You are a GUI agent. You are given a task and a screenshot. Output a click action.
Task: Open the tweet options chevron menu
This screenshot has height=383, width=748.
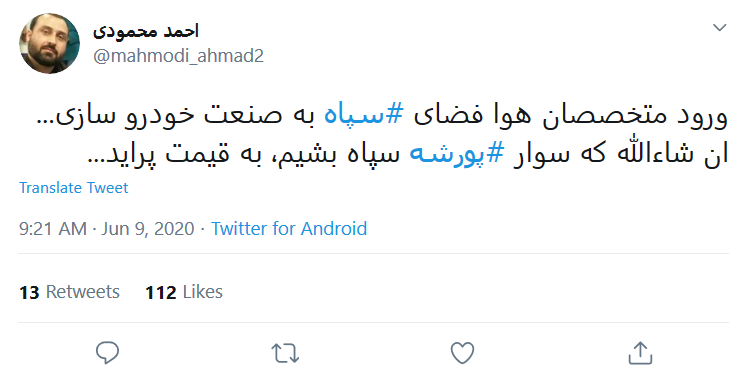[x=719, y=28]
